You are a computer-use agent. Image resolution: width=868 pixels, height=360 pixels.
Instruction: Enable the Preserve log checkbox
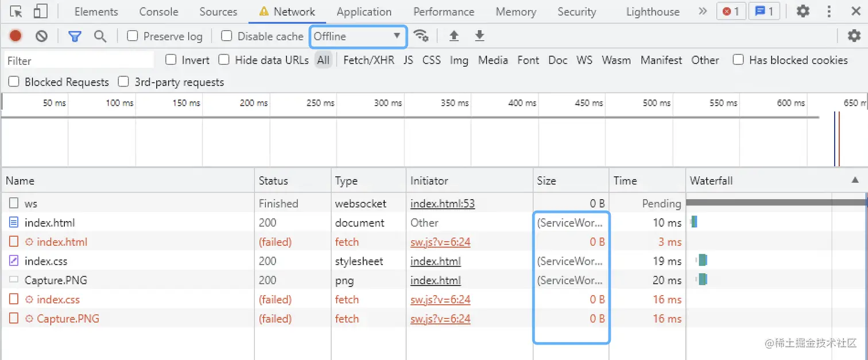coord(133,36)
